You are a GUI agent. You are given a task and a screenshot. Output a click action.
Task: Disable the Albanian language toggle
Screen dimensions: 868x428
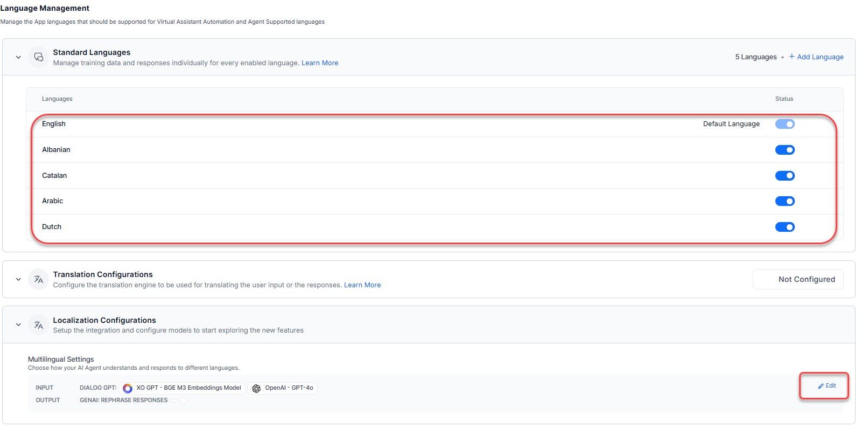tap(785, 150)
